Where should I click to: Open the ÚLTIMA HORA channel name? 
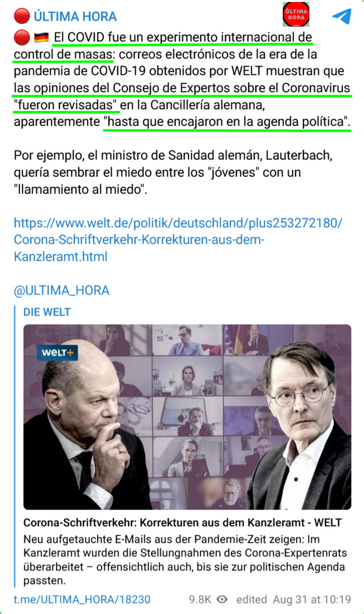tap(75, 17)
